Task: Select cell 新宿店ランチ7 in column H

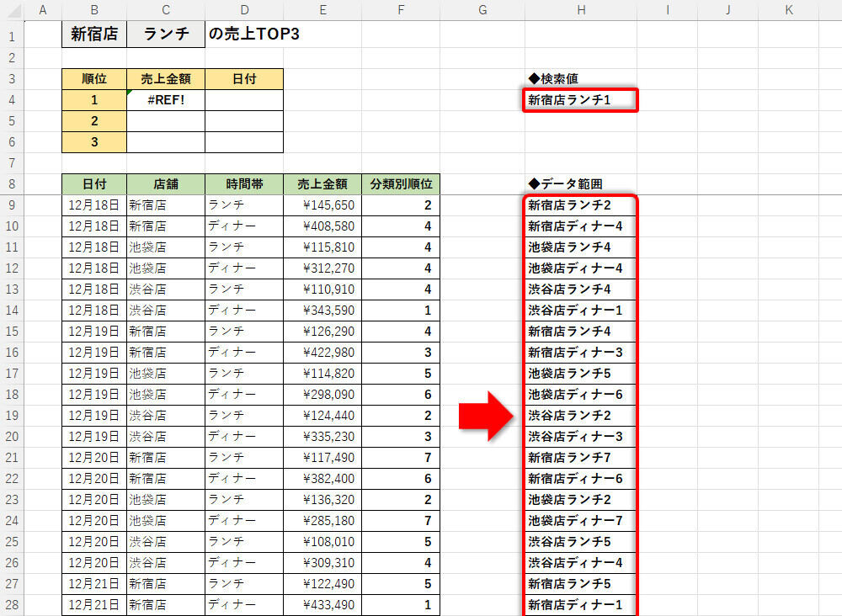Action: [x=581, y=458]
